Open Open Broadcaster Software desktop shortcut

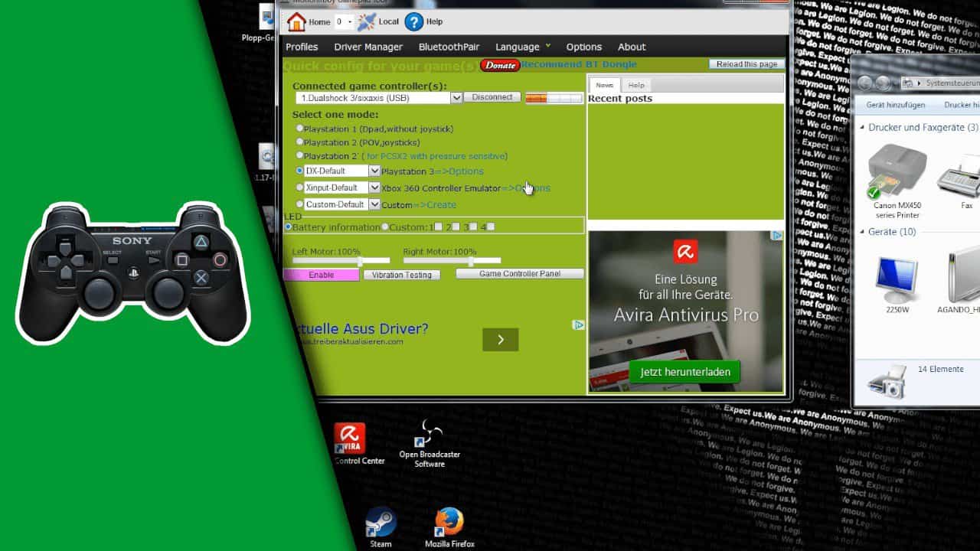430,444
